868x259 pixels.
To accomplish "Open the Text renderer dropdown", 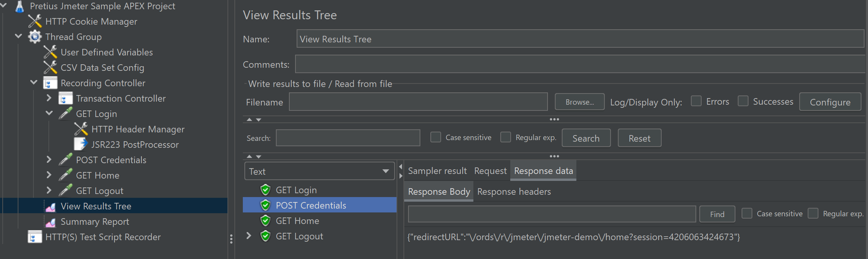I will pyautogui.click(x=319, y=171).
